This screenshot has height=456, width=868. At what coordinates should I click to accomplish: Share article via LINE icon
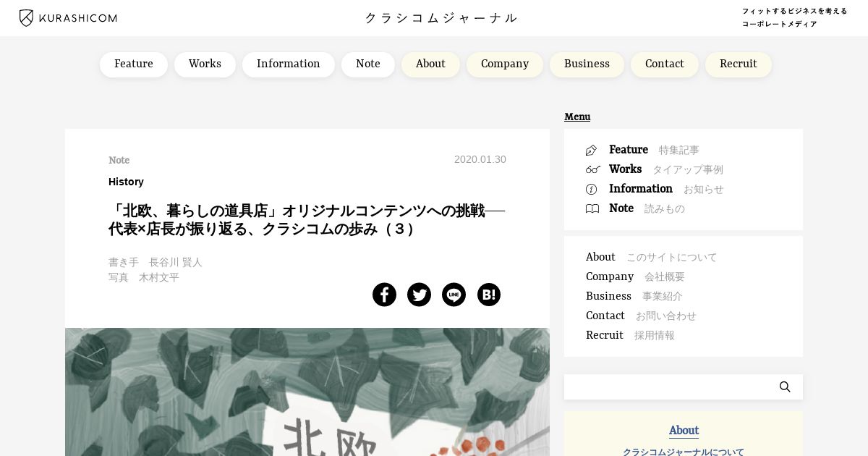coord(454,295)
